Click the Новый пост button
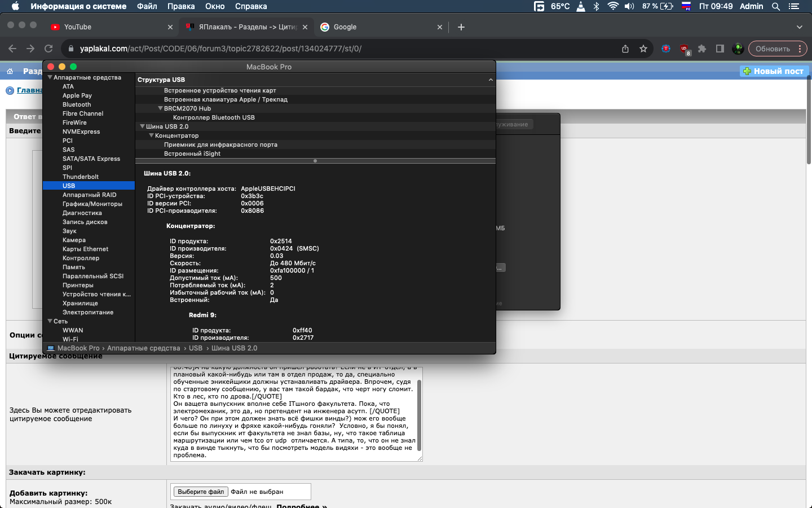The width and height of the screenshot is (812, 508). pos(774,71)
